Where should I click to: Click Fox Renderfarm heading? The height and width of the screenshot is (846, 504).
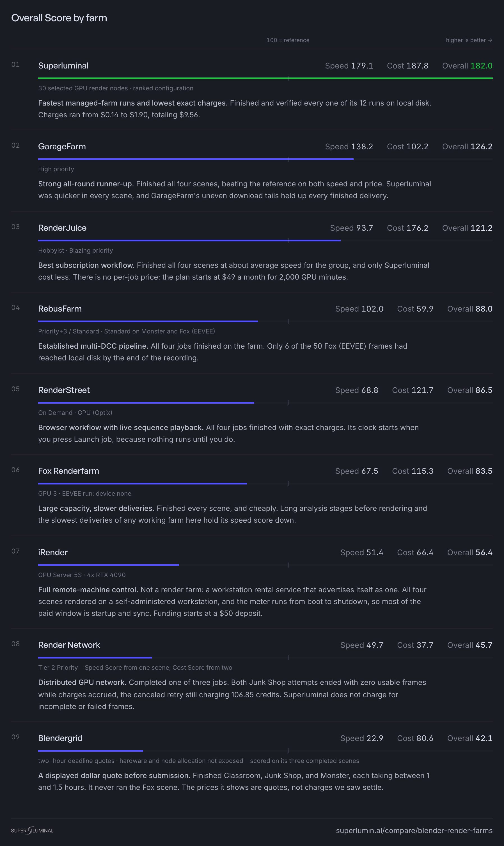point(68,471)
